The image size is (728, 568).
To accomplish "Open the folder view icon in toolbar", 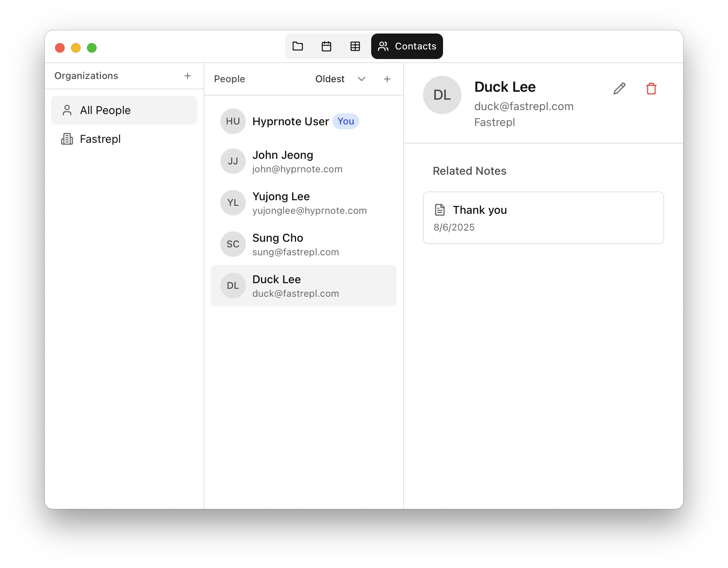I will pos(298,46).
